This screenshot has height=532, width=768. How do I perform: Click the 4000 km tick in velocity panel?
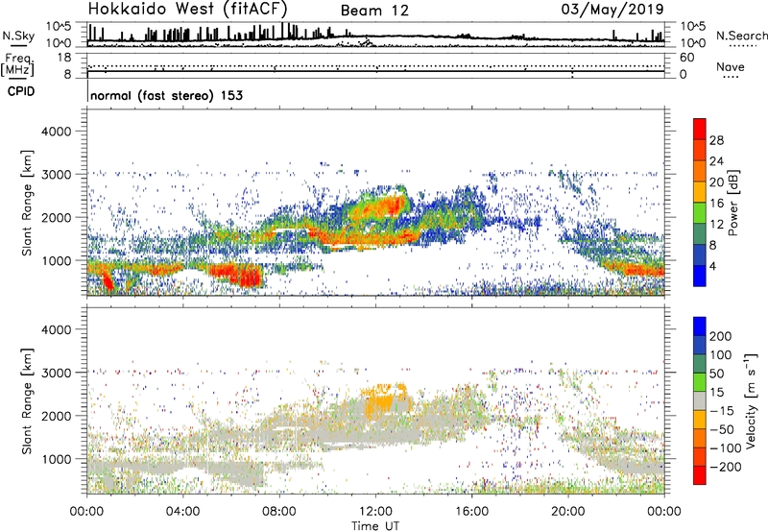(56, 329)
